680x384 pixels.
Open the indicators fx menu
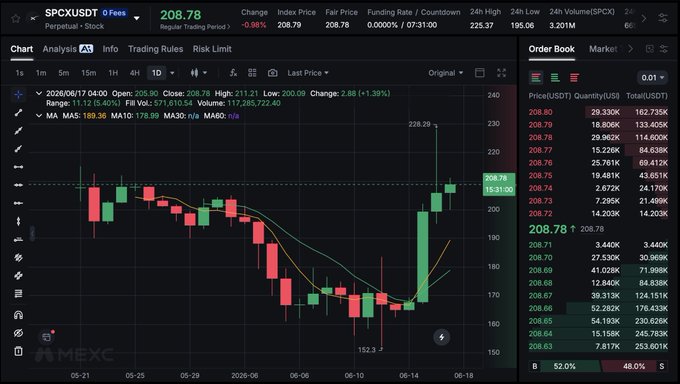pyautogui.click(x=233, y=73)
